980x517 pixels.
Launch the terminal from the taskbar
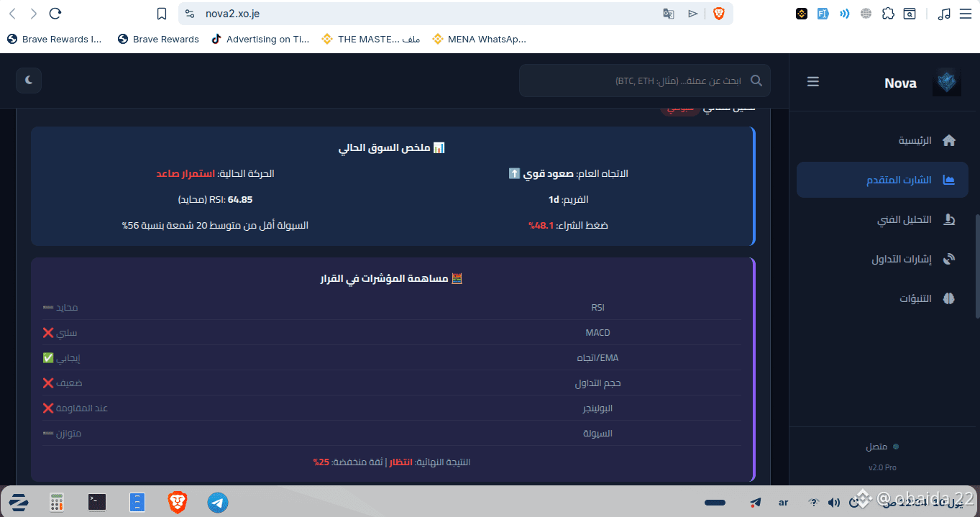97,502
